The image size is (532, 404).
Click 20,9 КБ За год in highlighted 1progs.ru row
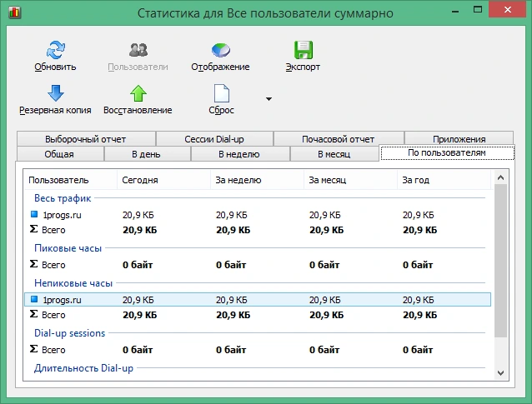pos(419,300)
